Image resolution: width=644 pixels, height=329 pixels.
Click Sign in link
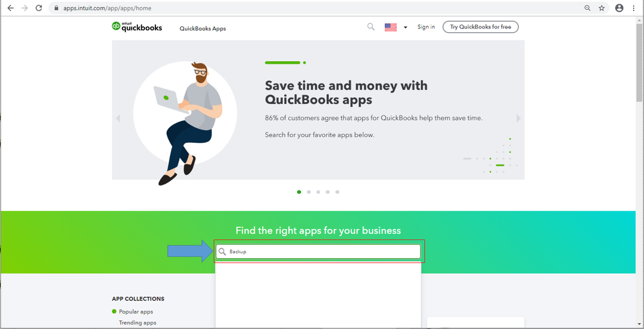(x=426, y=27)
